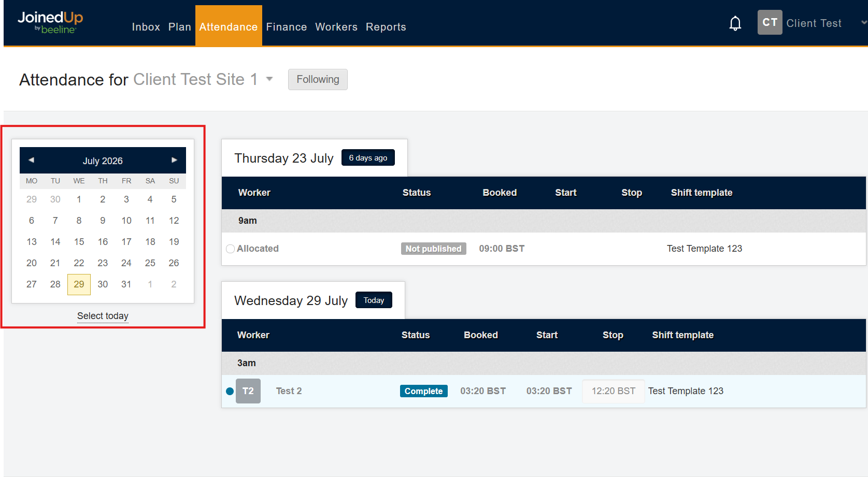Click the Client Test username text
The image size is (868, 477).
[814, 23]
